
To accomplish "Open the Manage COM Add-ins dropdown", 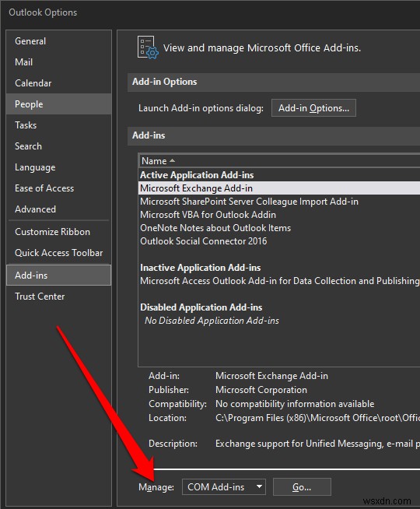I will pyautogui.click(x=224, y=486).
